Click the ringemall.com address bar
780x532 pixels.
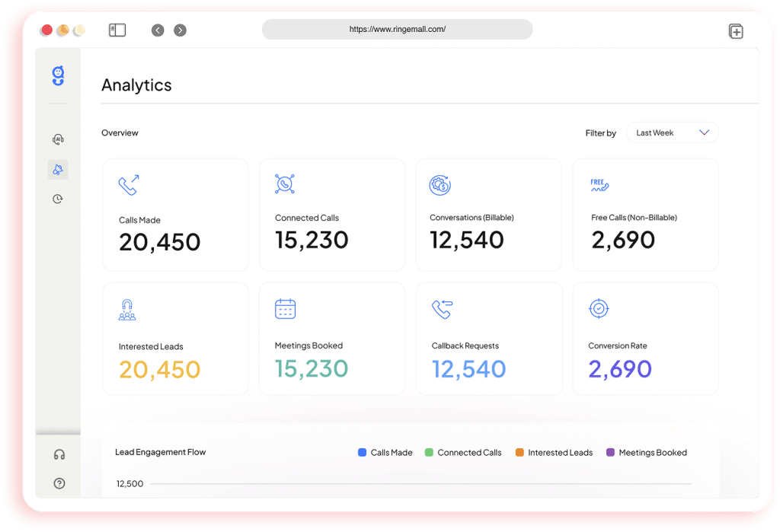pos(397,29)
